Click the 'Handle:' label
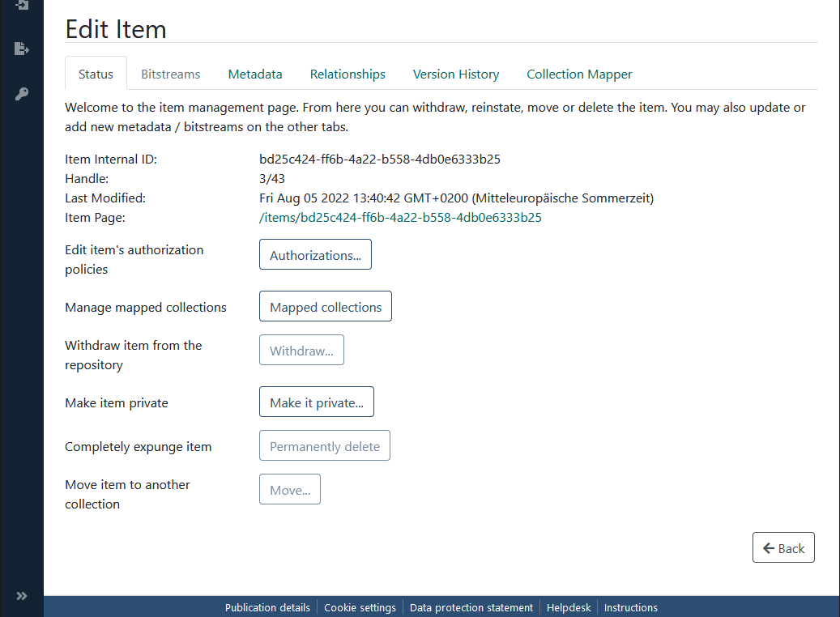The width and height of the screenshot is (840, 617). pyautogui.click(x=87, y=178)
